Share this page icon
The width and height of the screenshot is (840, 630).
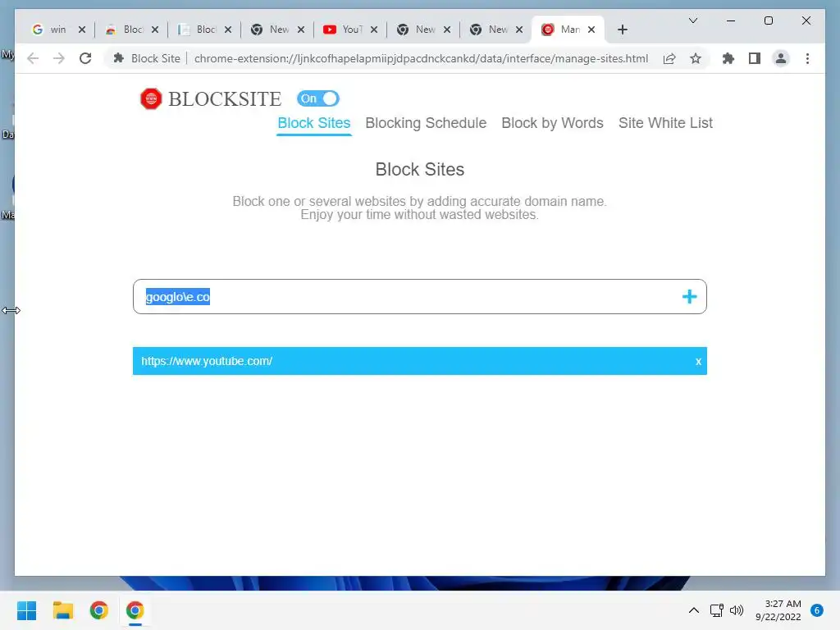click(x=669, y=58)
